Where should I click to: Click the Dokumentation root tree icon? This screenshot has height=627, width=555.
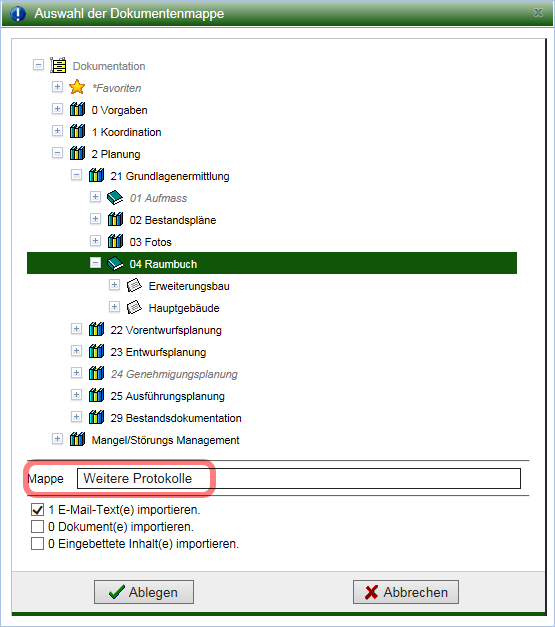tap(58, 66)
